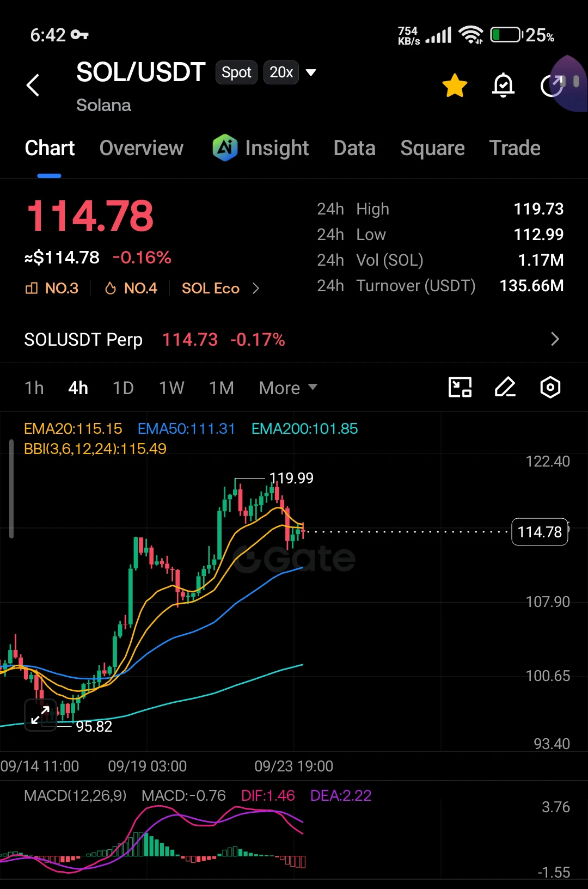The image size is (588, 889).
Task: Tap the Wi-Fi icon in status bar
Action: (471, 35)
